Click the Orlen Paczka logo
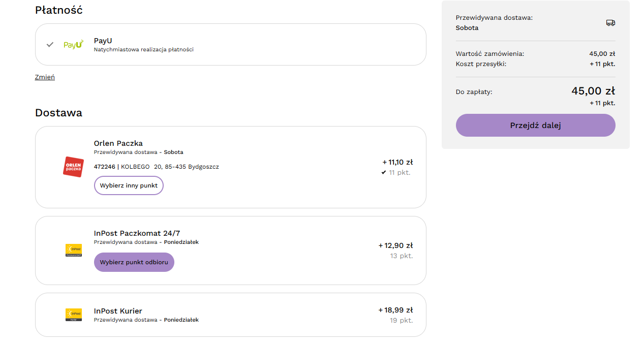The width and height of the screenshot is (644, 344). click(x=73, y=167)
